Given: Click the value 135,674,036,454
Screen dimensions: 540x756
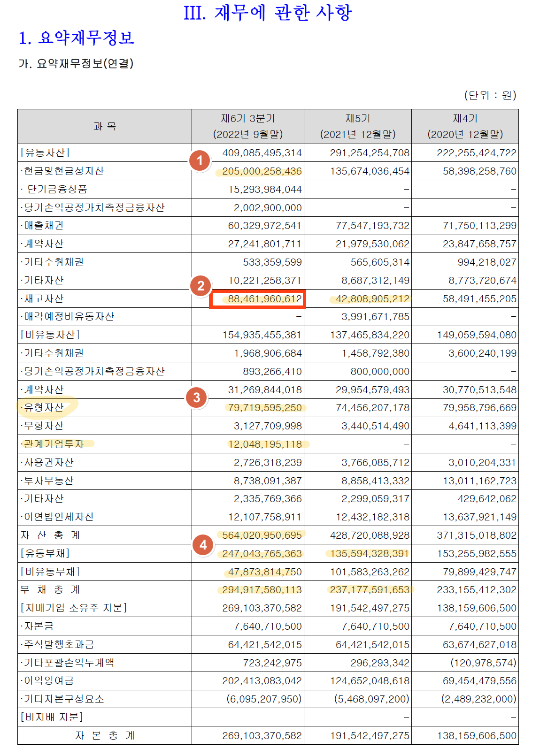Looking at the screenshot, I should pyautogui.click(x=370, y=171).
